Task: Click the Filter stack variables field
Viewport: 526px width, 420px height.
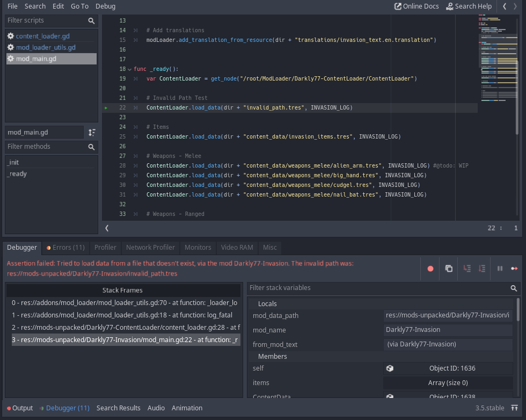Action: [x=378, y=288]
